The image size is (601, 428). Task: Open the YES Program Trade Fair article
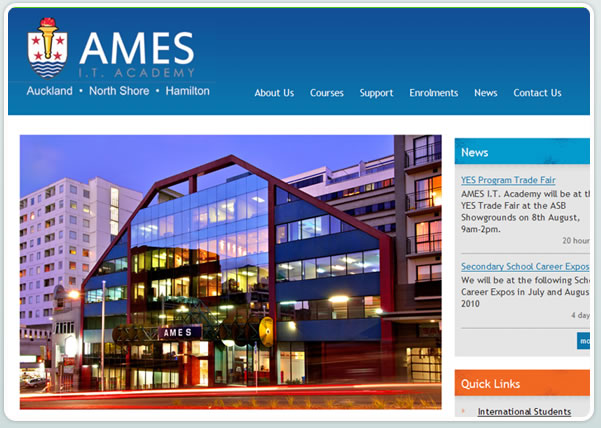click(x=508, y=180)
